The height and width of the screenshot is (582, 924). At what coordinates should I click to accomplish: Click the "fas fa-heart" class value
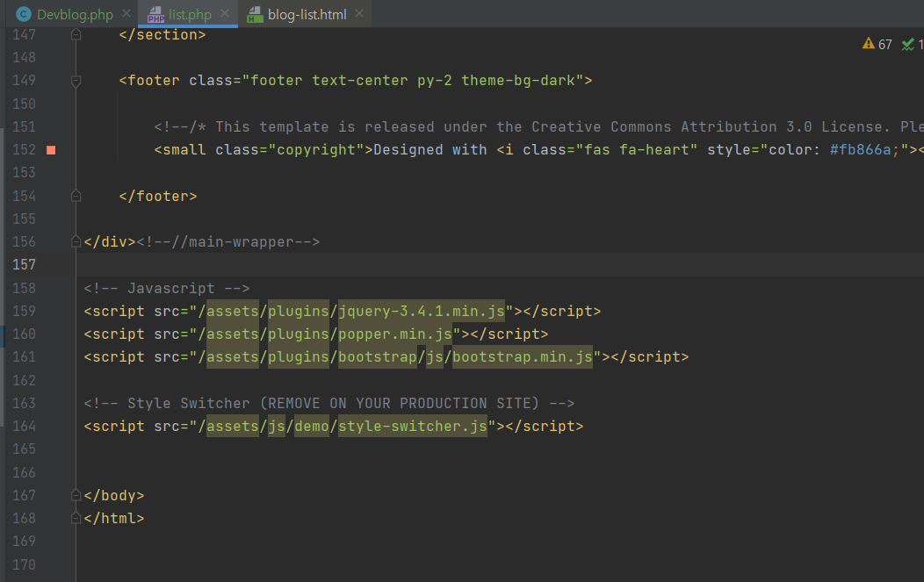(x=637, y=149)
